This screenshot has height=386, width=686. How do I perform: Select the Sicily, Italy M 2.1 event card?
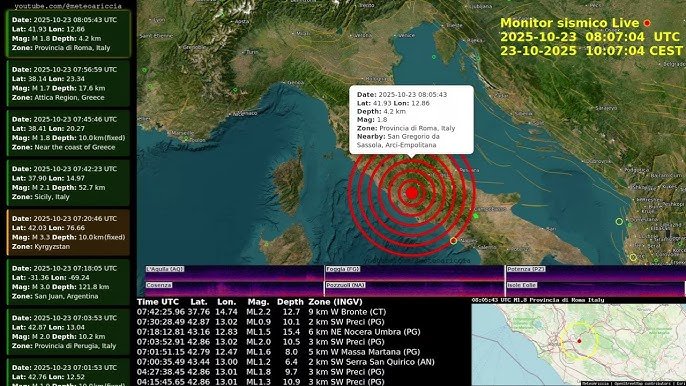[68, 183]
